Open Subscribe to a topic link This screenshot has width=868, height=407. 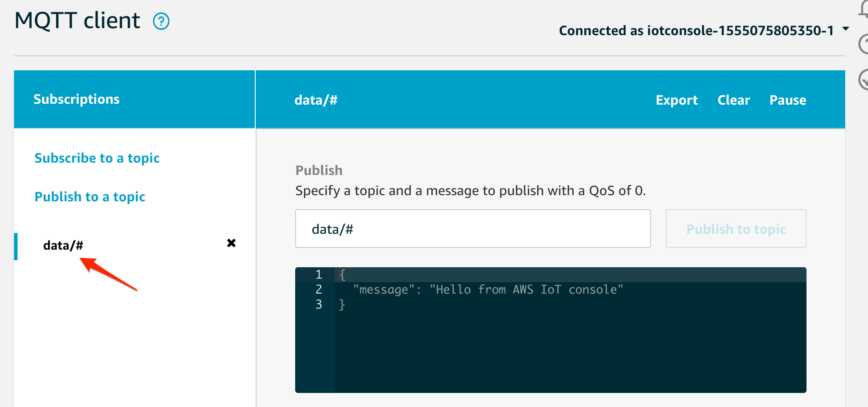[97, 158]
